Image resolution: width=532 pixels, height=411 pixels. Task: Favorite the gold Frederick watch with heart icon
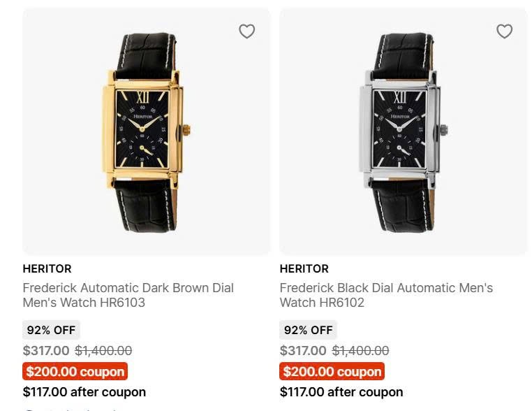click(x=247, y=31)
